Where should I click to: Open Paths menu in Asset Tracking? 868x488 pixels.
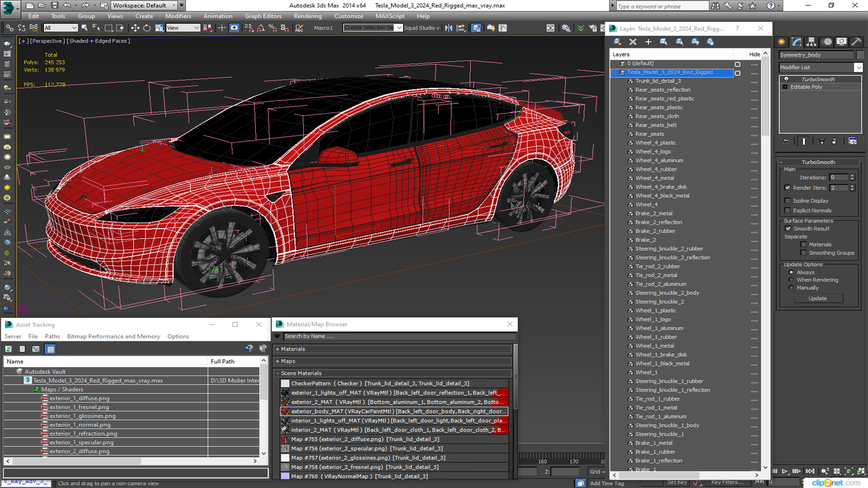tap(52, 337)
